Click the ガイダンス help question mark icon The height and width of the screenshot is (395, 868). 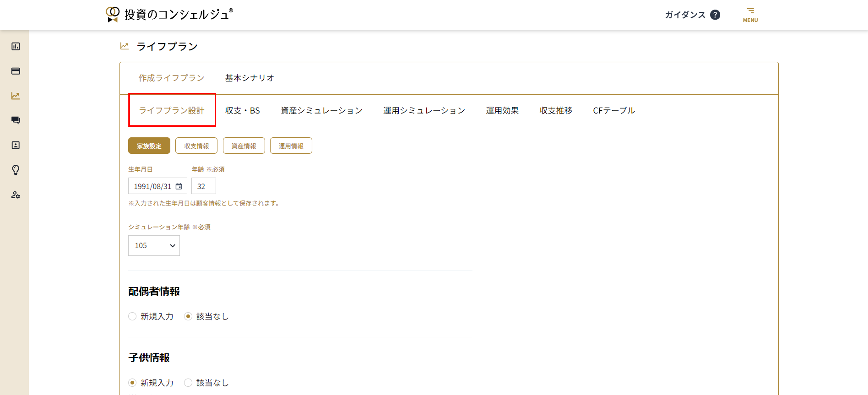click(715, 15)
